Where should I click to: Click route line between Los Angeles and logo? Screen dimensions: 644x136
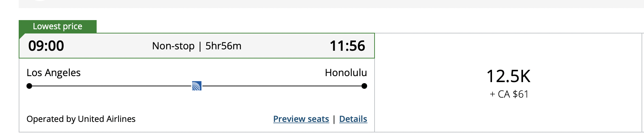pos(112,86)
